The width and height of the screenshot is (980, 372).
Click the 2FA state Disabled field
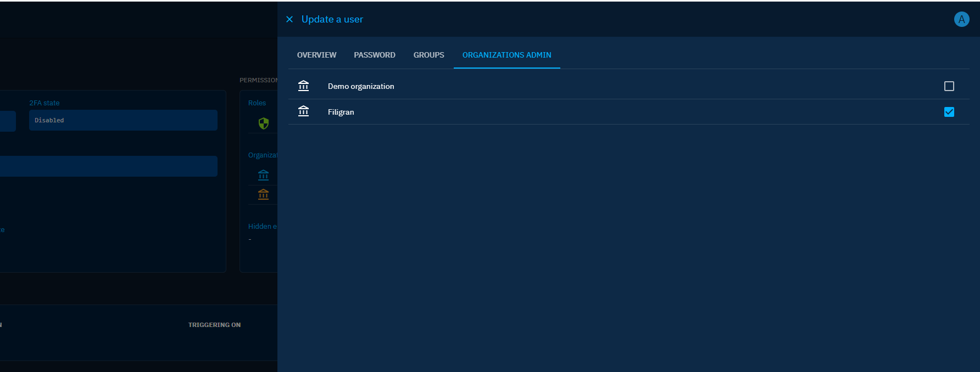[123, 120]
